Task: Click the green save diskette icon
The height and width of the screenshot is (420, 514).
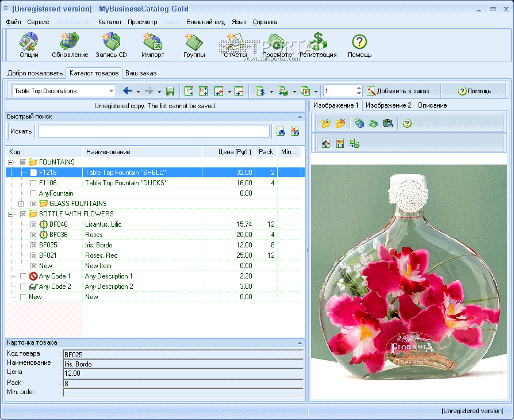Action: (170, 91)
